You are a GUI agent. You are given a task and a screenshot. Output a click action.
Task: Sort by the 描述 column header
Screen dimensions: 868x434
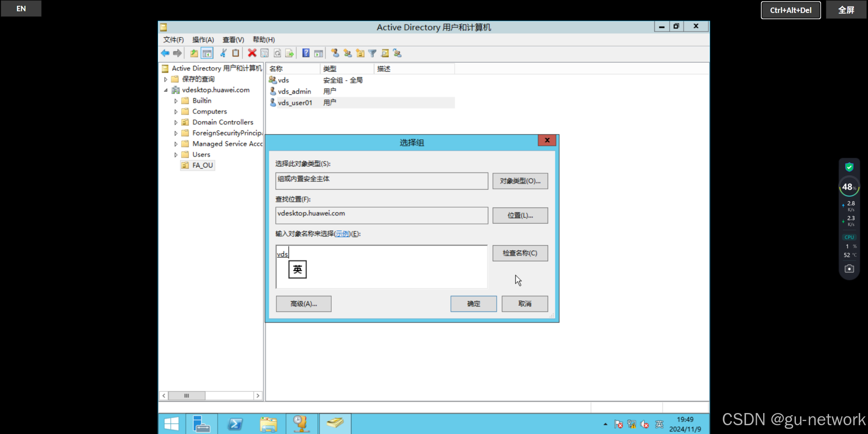tap(414, 69)
